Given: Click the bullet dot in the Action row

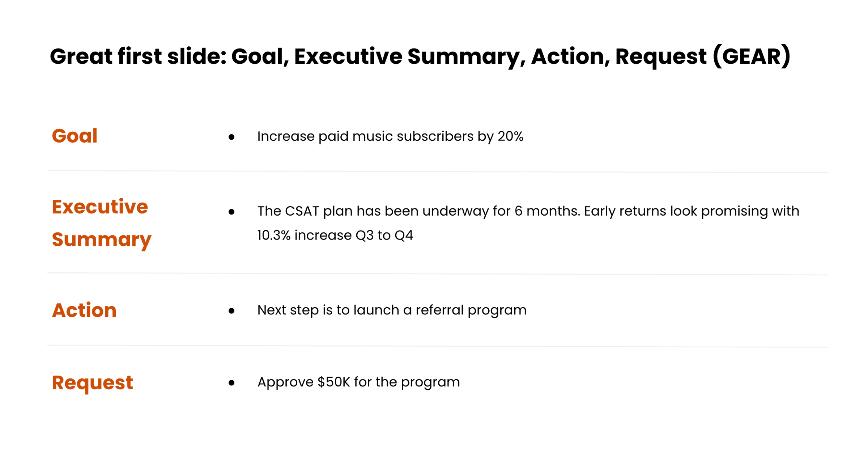Looking at the screenshot, I should coord(231,311).
